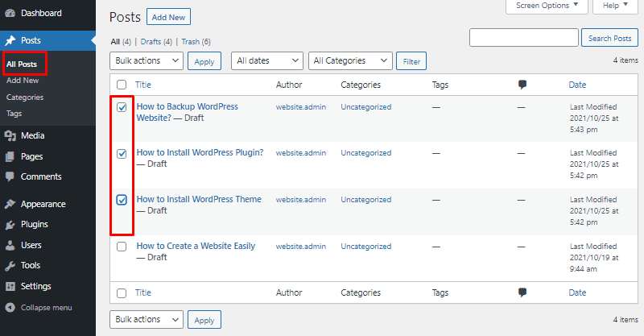Open bottom Bulk actions dropdown

pyautogui.click(x=147, y=320)
